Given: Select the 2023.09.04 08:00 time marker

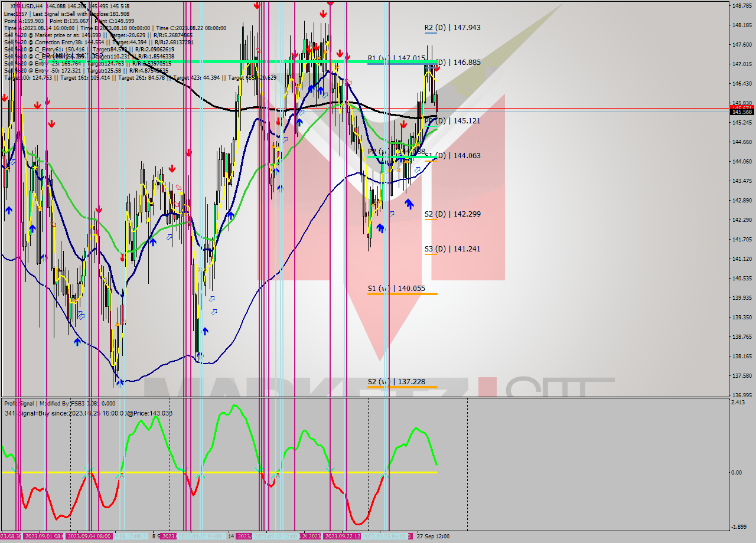Looking at the screenshot, I should [89, 536].
